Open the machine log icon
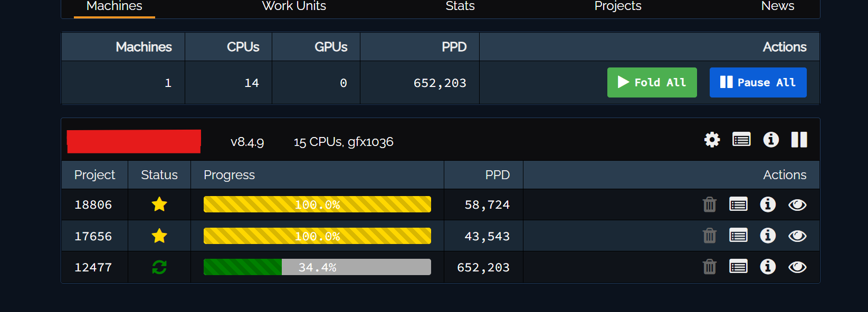The image size is (868, 312). click(741, 140)
